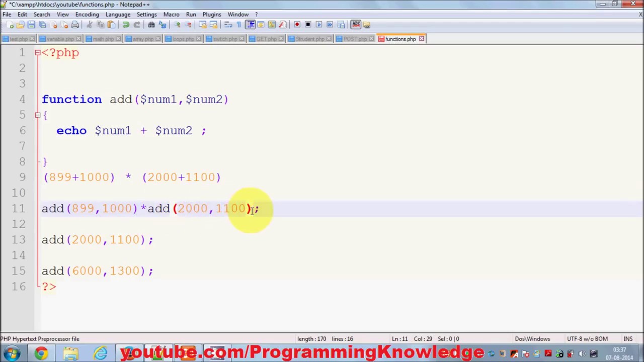The width and height of the screenshot is (644, 362).
Task: Toggle synchronize vertical scrolling icon
Action: pyautogui.click(x=203, y=25)
